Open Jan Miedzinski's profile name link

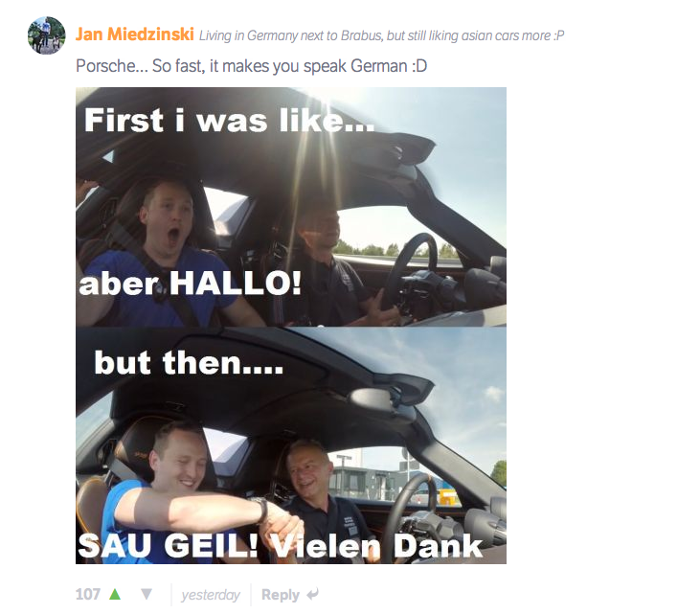tap(134, 34)
